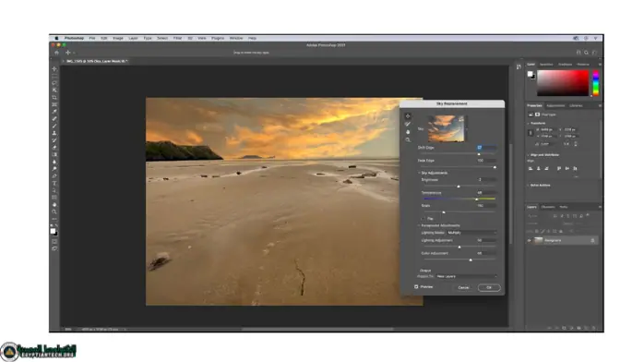Open the Sky preset picker dropdown arrow
Viewport: 644px width, 362px height.
tap(467, 129)
